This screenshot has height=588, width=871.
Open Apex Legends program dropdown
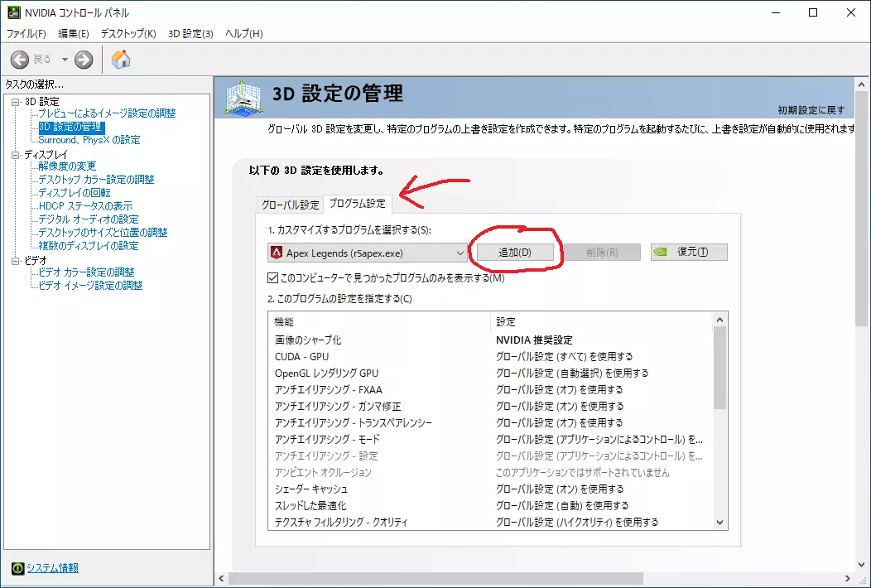[367, 253]
